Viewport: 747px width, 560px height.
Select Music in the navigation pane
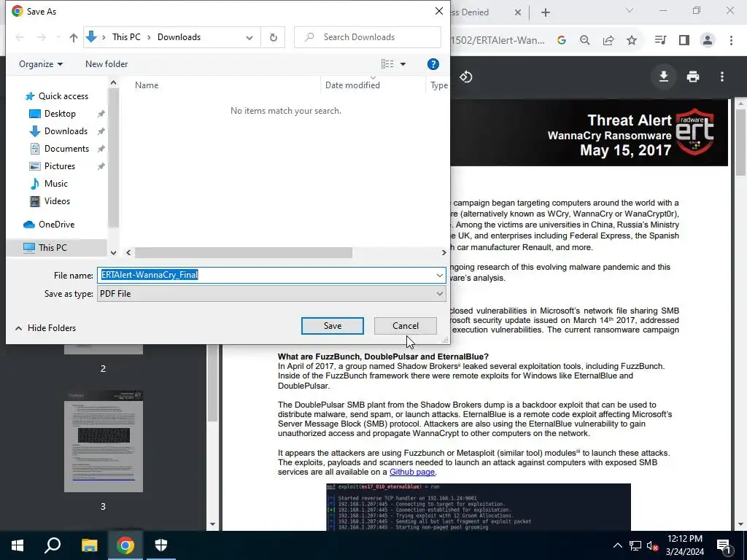(x=55, y=184)
